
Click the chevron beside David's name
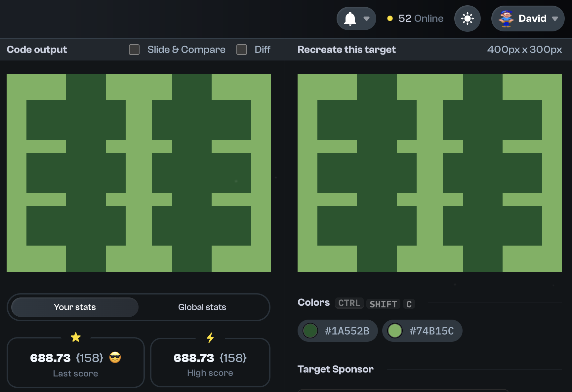pyautogui.click(x=555, y=19)
